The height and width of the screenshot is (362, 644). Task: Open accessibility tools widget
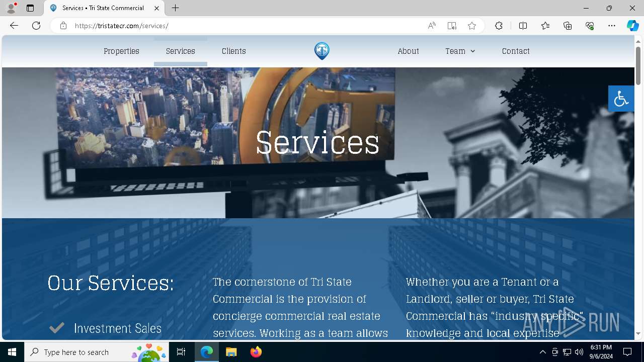pos(621,99)
